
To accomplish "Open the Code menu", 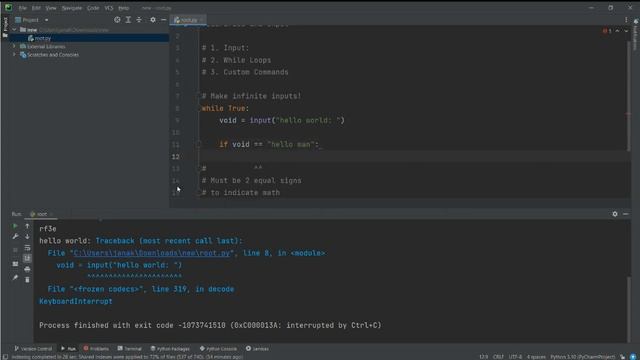I will pos(93,8).
